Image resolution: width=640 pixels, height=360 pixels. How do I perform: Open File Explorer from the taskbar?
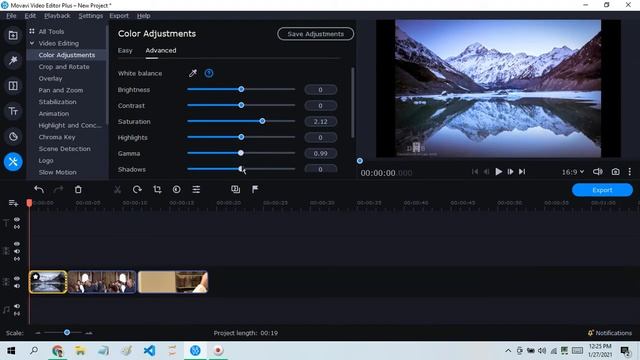click(80, 351)
